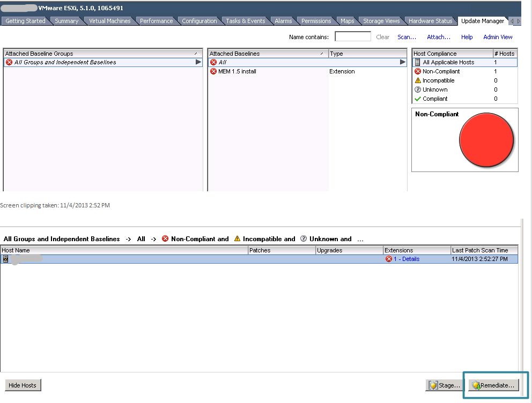Click the Patches column header
532x403 pixels.
(x=282, y=250)
